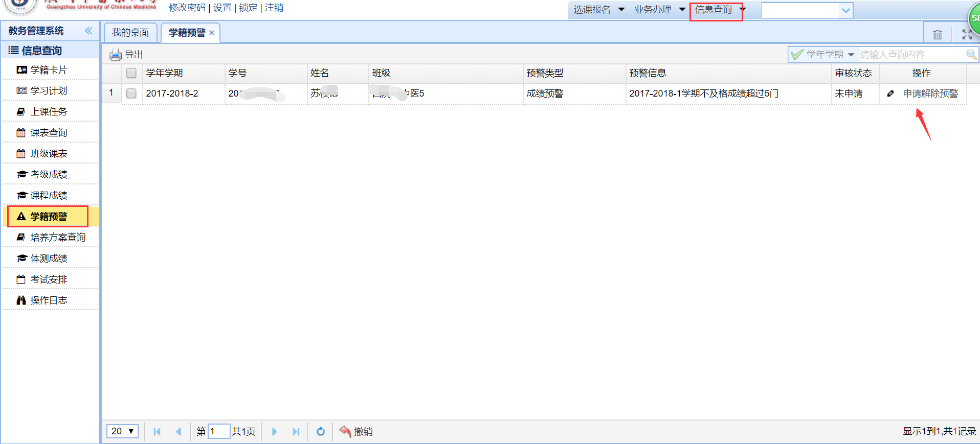Open 课程成绩 in the sidebar
980x444 pixels.
pos(49,195)
